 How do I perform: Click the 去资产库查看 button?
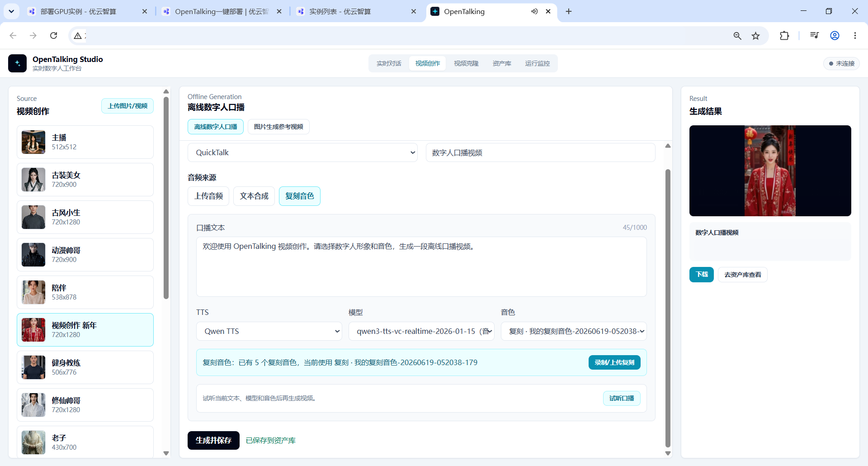tap(743, 275)
